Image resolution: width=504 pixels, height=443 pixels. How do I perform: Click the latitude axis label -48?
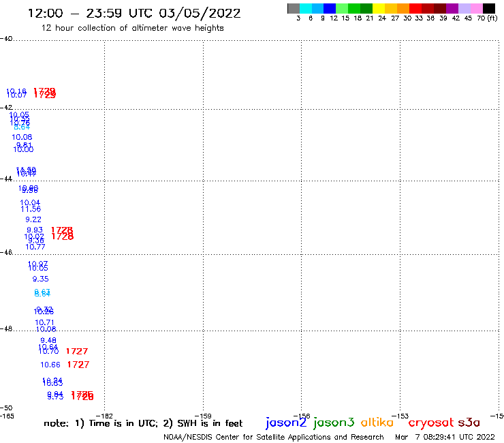click(6, 329)
